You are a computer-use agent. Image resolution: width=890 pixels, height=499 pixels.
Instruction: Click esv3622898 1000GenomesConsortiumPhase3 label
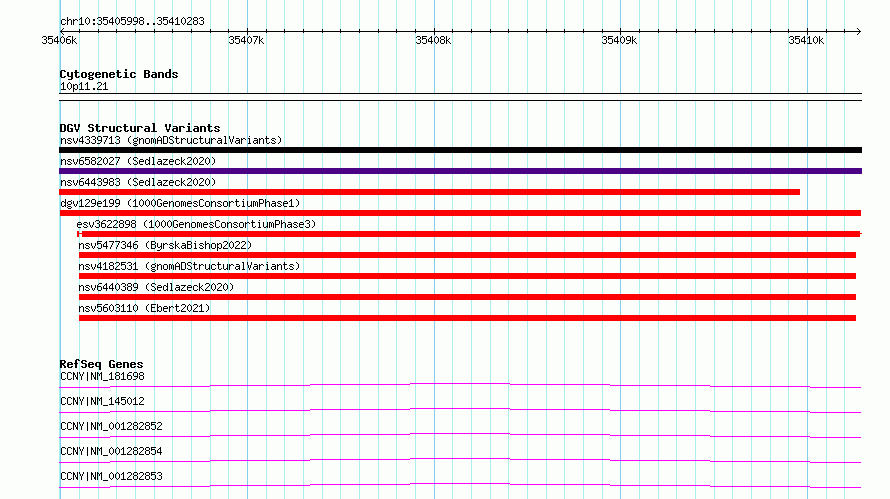pos(196,224)
